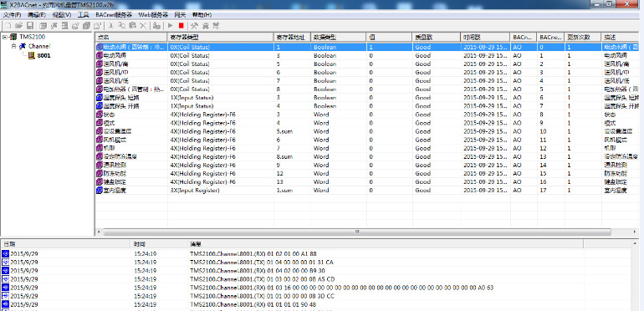The width and height of the screenshot is (644, 311).
Task: Click the horizontal scrollbar thumb of point table
Action: 356,232
